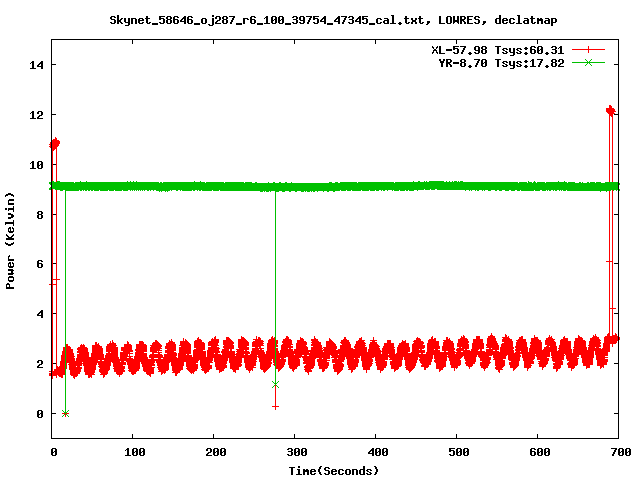The width and height of the screenshot is (640, 480).
Task: Click the red legend line sample
Action: coord(588,50)
